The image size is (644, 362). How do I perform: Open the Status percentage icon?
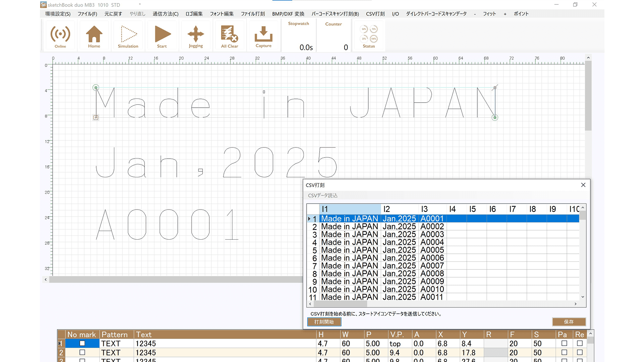(x=369, y=36)
